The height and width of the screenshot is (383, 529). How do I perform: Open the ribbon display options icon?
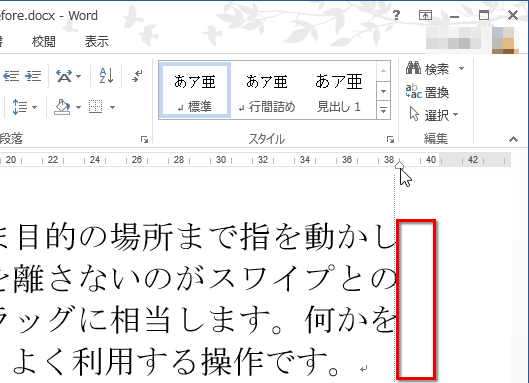[x=425, y=15]
